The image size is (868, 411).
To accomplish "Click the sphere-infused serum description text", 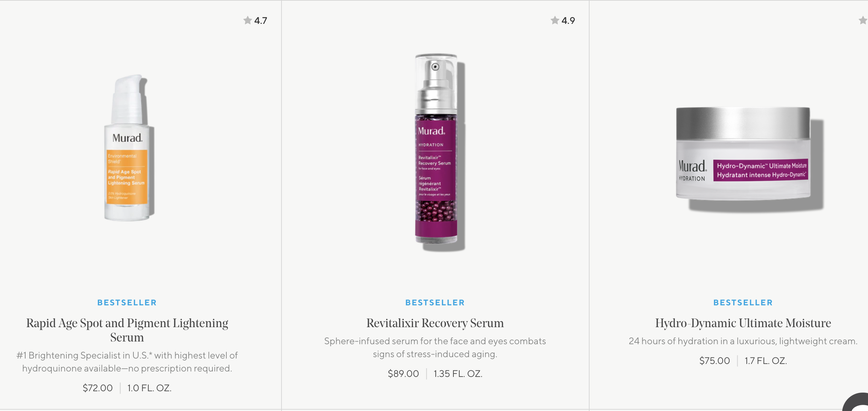I will click(435, 347).
